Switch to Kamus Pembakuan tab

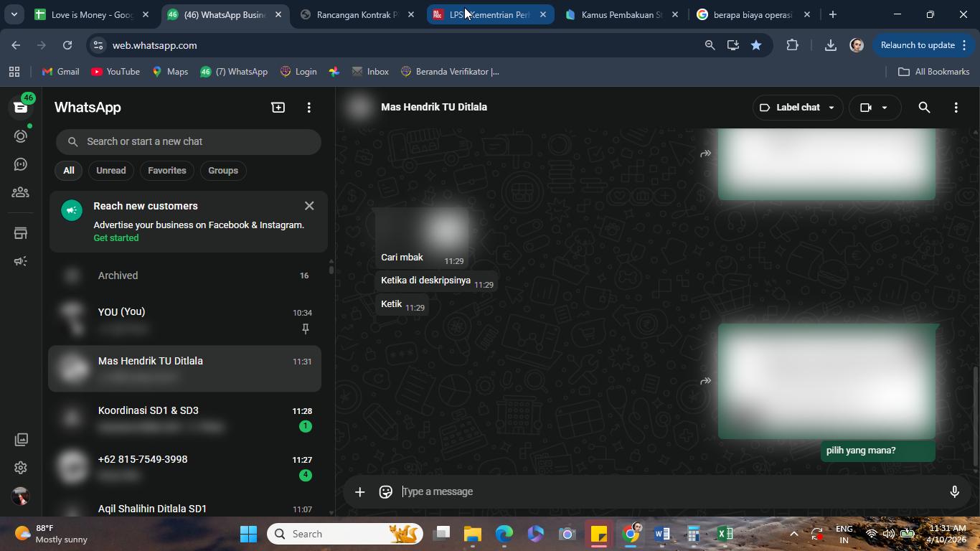[x=621, y=14]
